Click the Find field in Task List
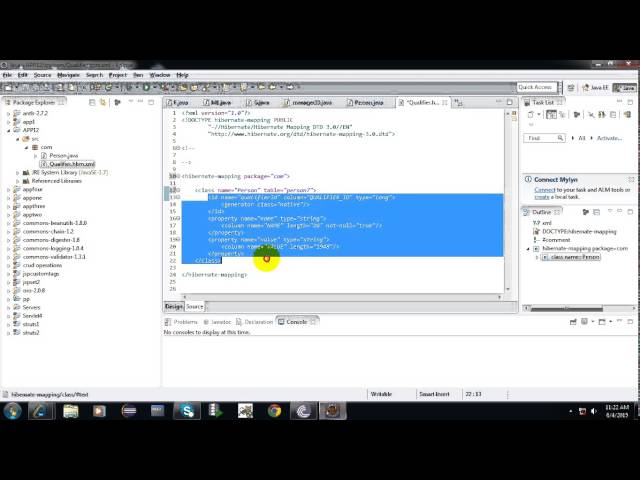Image resolution: width=640 pixels, height=480 pixels. click(x=544, y=138)
